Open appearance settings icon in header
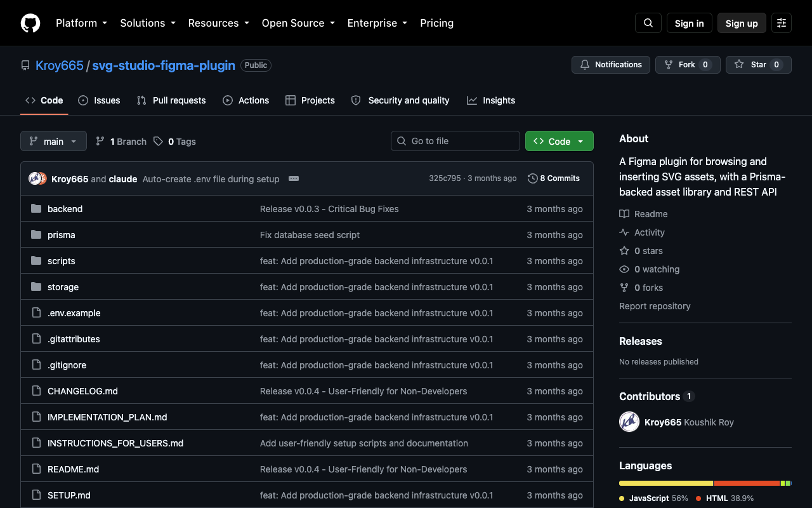 point(782,23)
